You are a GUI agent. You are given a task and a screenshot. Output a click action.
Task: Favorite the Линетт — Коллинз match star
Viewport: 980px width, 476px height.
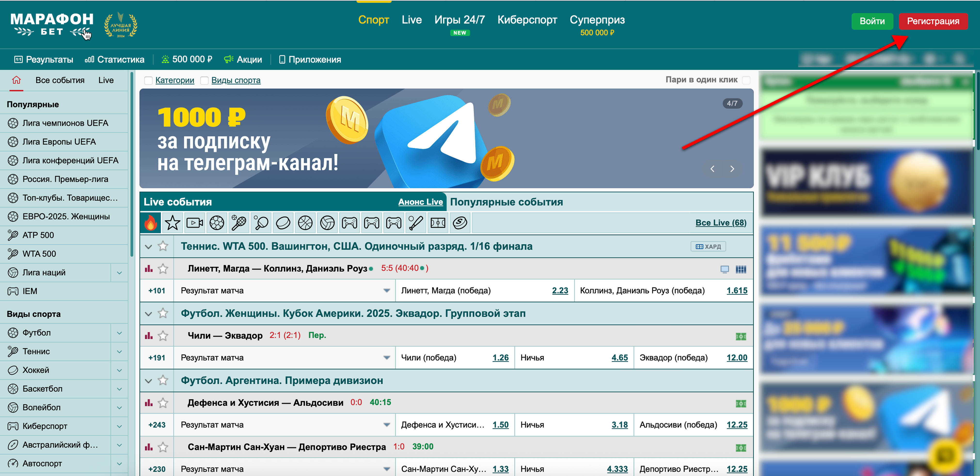pyautogui.click(x=163, y=269)
